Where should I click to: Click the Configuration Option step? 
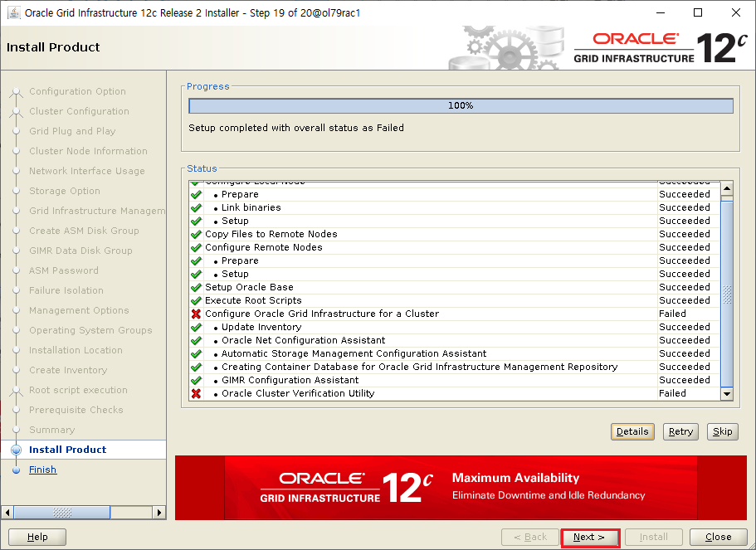pyautogui.click(x=78, y=91)
